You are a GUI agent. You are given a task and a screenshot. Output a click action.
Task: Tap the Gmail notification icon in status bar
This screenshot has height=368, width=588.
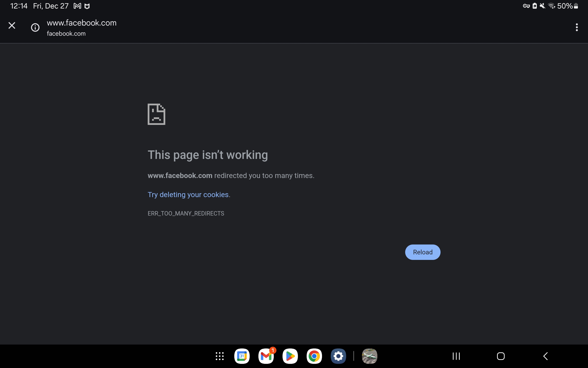click(77, 6)
